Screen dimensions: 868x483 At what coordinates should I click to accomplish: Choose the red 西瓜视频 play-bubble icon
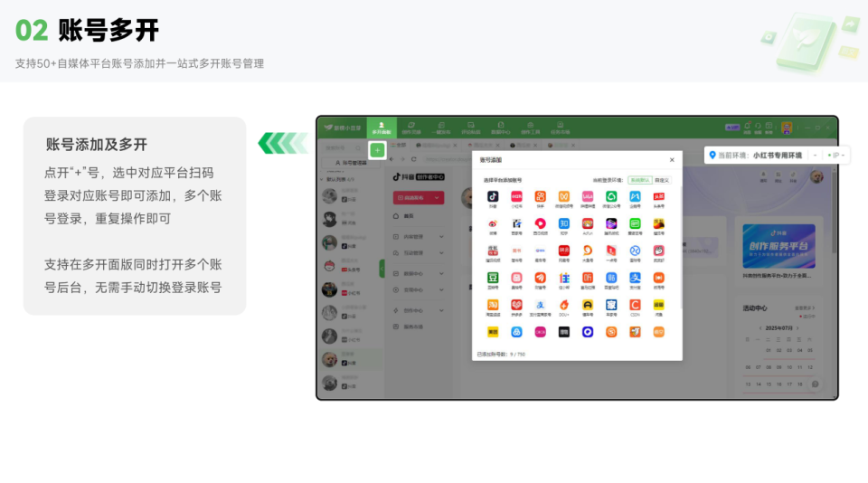(x=541, y=223)
